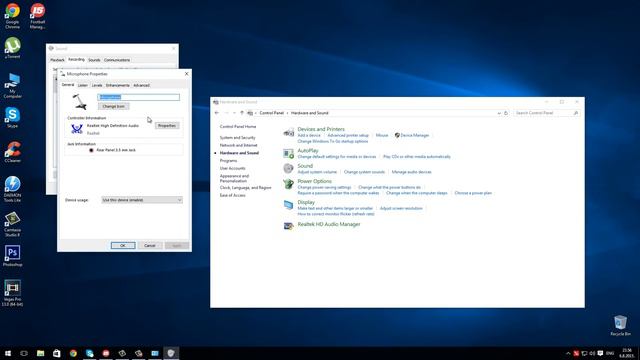This screenshot has height=360, width=640.
Task: Select the Communications tab in Sound window
Action: pyautogui.click(x=117, y=60)
